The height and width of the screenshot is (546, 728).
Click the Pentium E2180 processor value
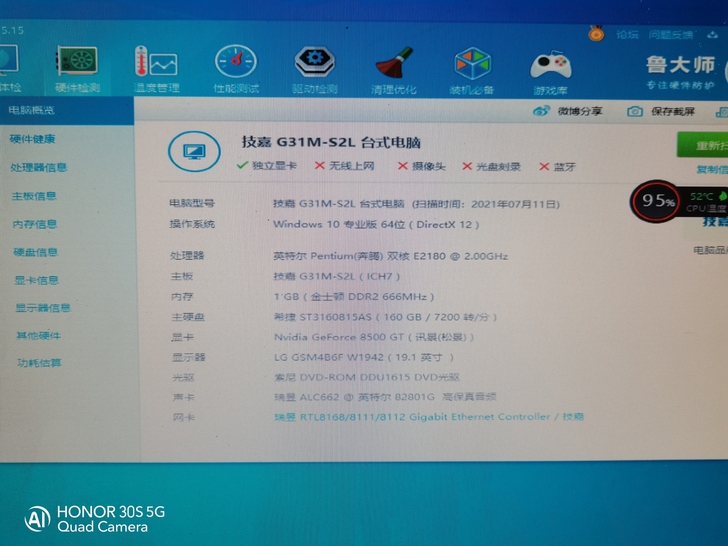390,256
